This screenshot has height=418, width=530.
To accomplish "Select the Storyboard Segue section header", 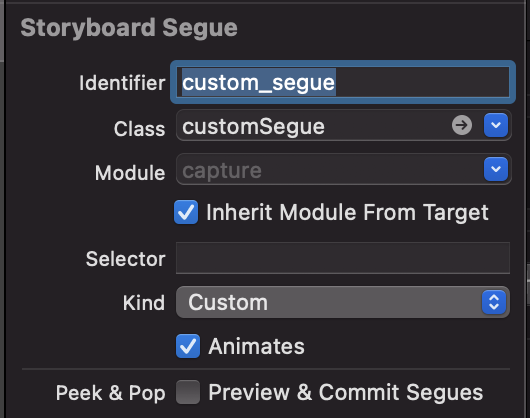I will pyautogui.click(x=129, y=28).
